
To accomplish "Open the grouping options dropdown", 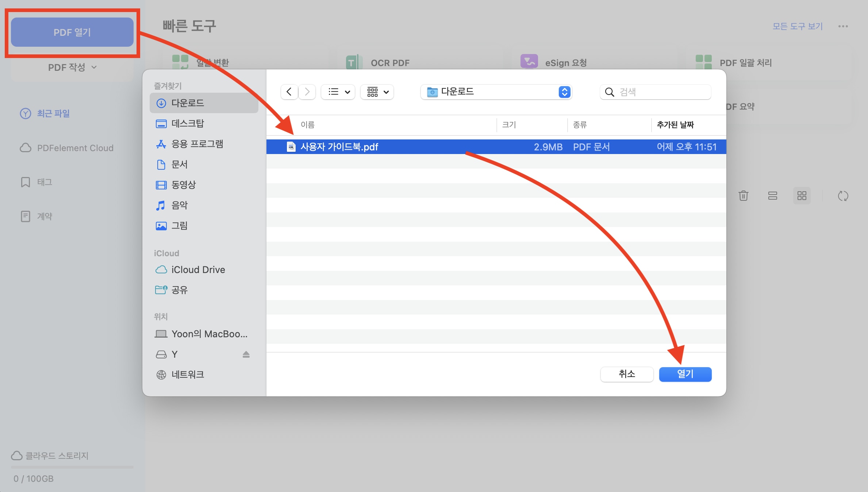I will click(x=377, y=92).
